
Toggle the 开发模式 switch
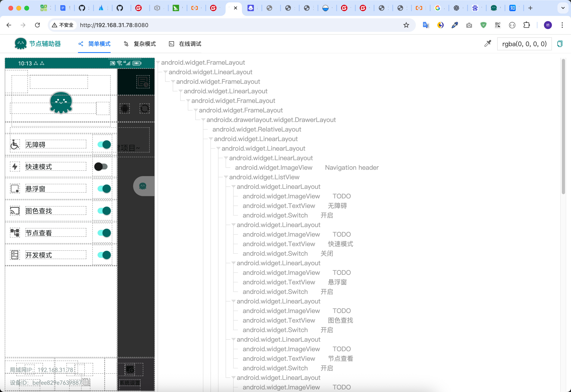(x=104, y=255)
